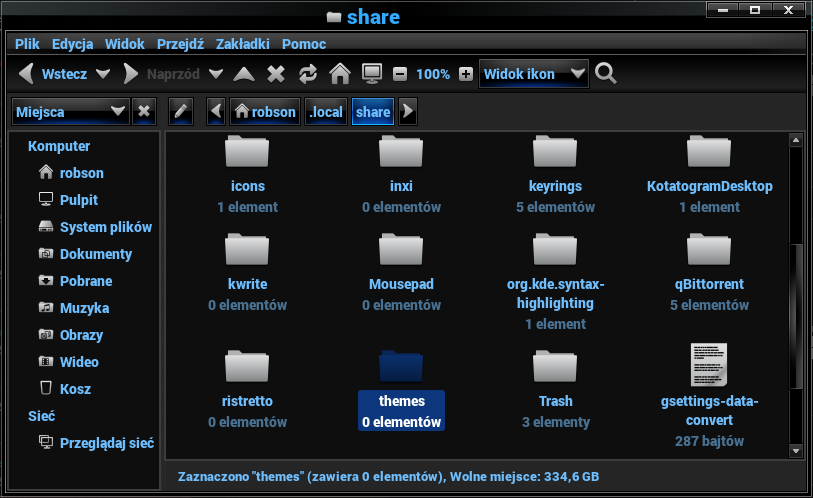813x498 pixels.
Task: Click the Naprzód forward arrow
Action: (131, 74)
